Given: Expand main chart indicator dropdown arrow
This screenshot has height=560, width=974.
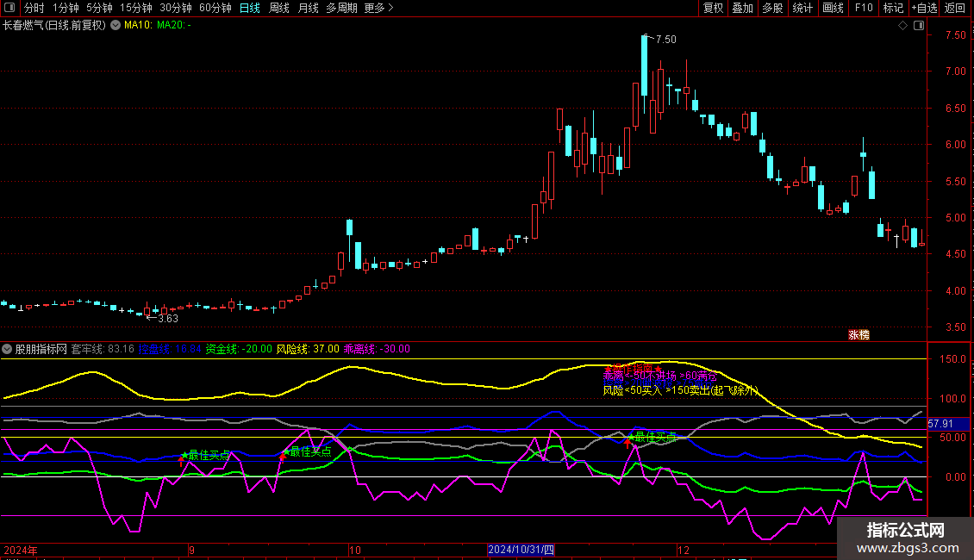Looking at the screenshot, I should [115, 26].
